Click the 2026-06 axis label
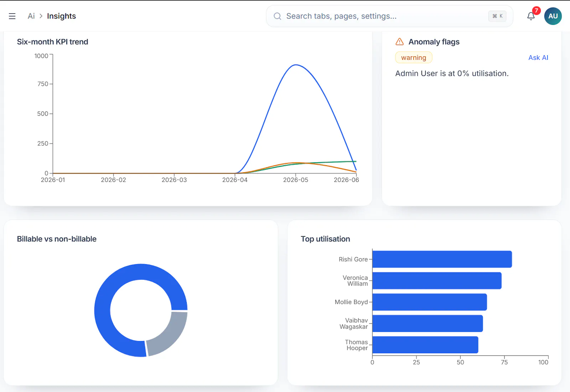Viewport: 570px width, 392px height. [x=346, y=180]
